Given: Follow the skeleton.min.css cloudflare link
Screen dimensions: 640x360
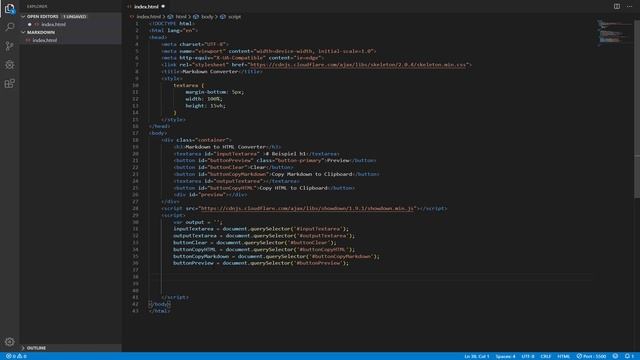Looking at the screenshot, I should [x=358, y=64].
